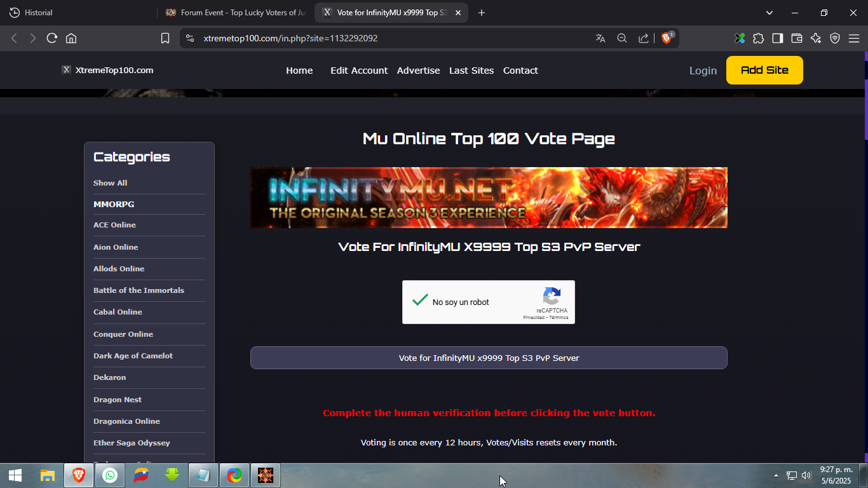
Task: Open the Last Sites menu item
Action: click(x=471, y=71)
